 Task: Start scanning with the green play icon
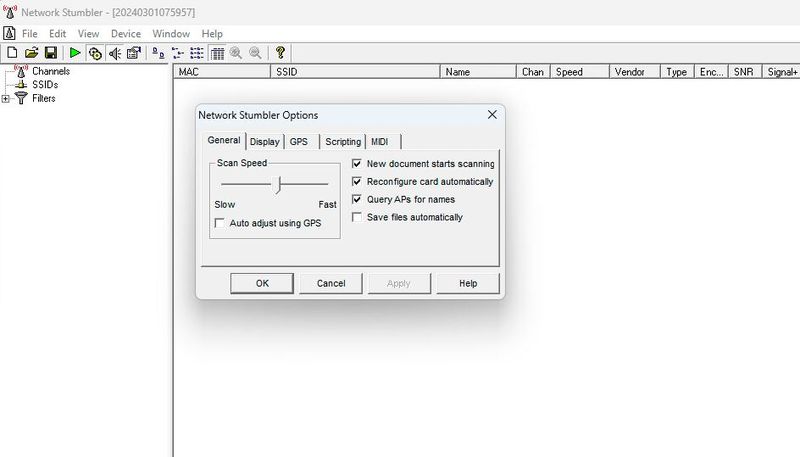(x=75, y=53)
